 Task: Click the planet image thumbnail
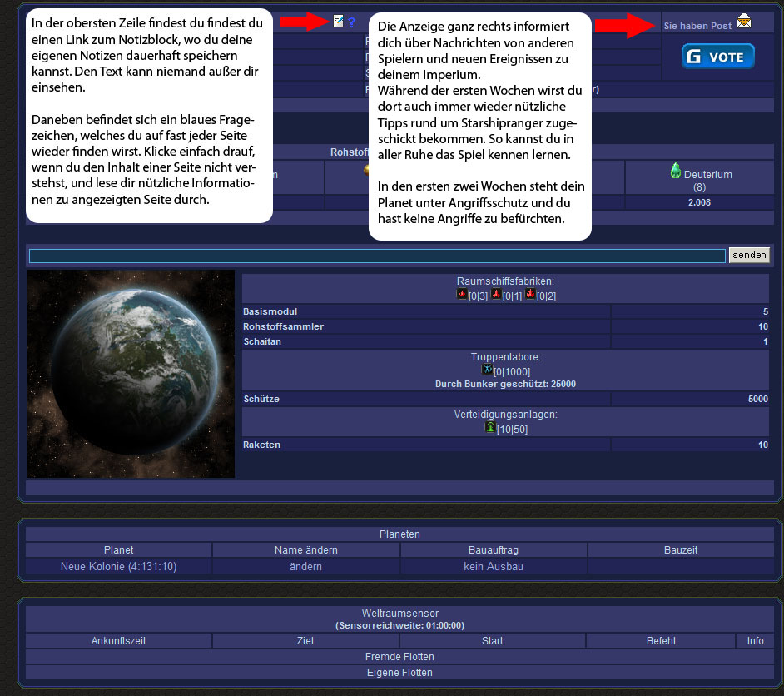(x=131, y=373)
